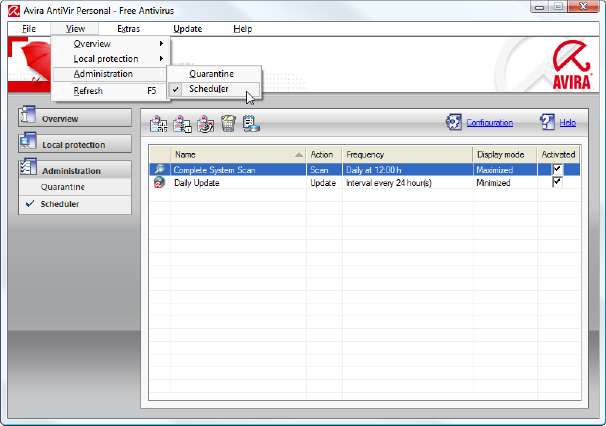Select the checked Scheduler submenu item
Screen dimensions: 606x426
pyautogui.click(x=208, y=89)
